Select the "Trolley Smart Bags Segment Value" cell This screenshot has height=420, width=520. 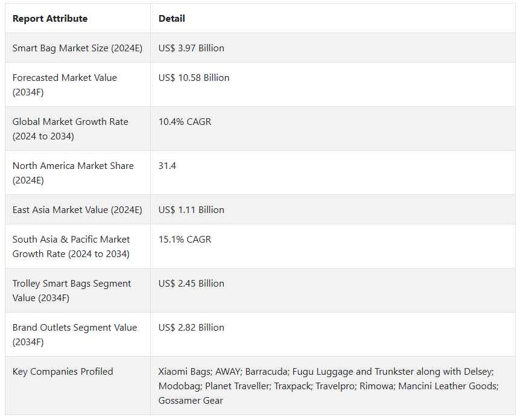pos(72,291)
